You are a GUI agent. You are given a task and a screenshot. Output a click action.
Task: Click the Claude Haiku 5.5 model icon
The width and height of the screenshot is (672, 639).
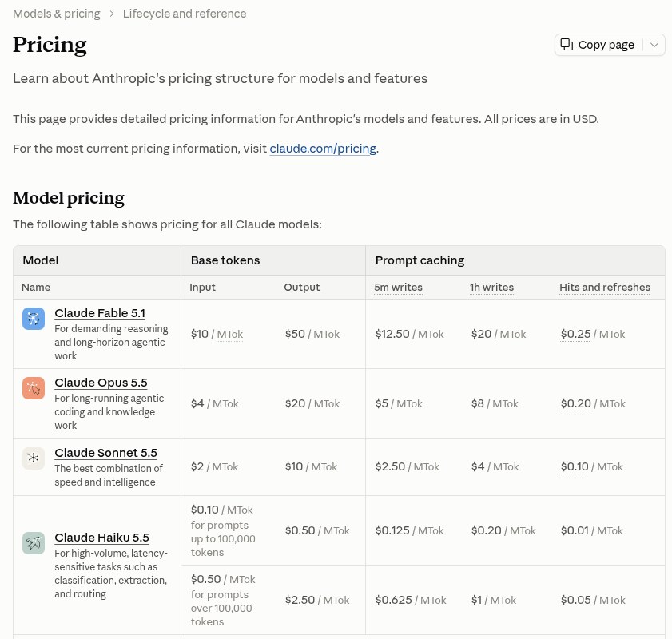(34, 543)
